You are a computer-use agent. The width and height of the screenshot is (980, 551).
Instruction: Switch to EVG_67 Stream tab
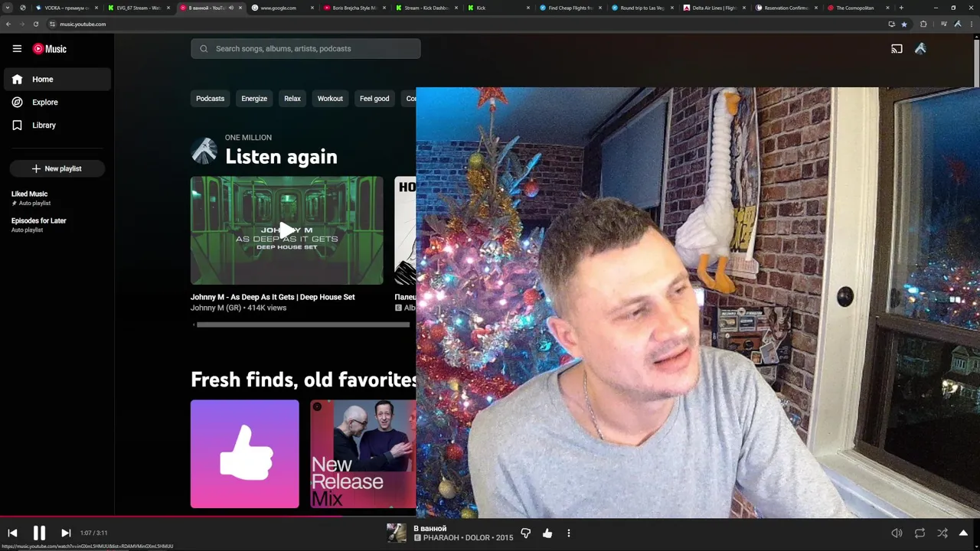coord(138,8)
